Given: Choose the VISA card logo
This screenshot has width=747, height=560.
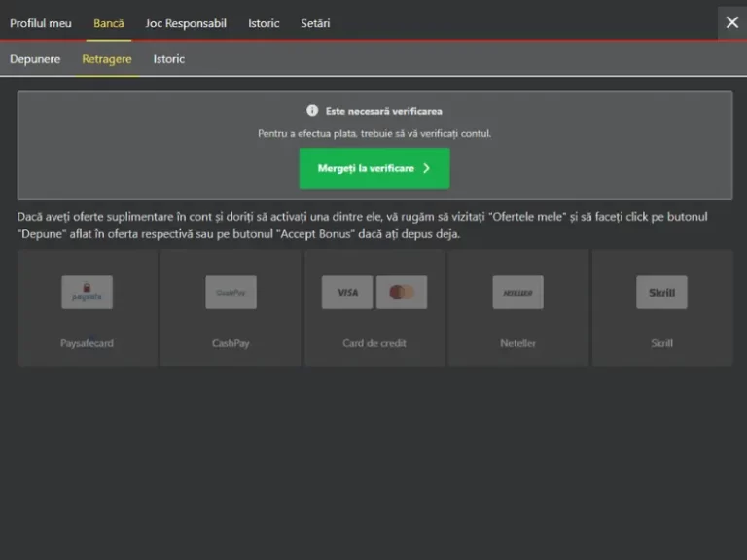Looking at the screenshot, I should 347,292.
